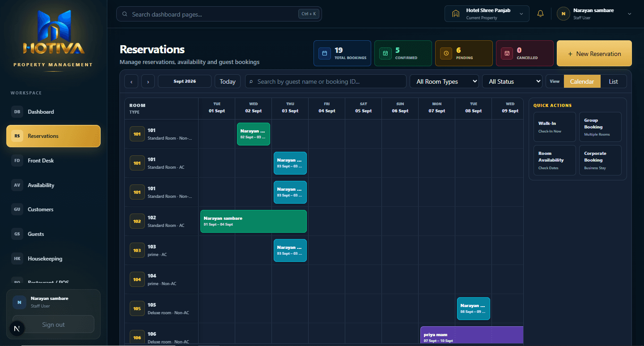644x346 pixels.
Task: Go to the previous month arrow
Action: click(131, 81)
